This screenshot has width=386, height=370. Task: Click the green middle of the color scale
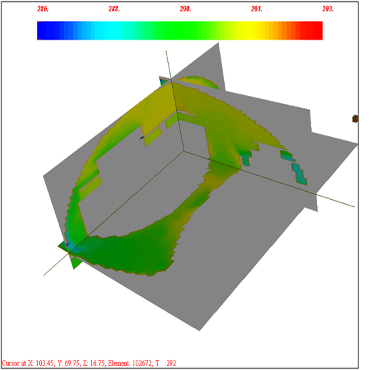(x=180, y=31)
